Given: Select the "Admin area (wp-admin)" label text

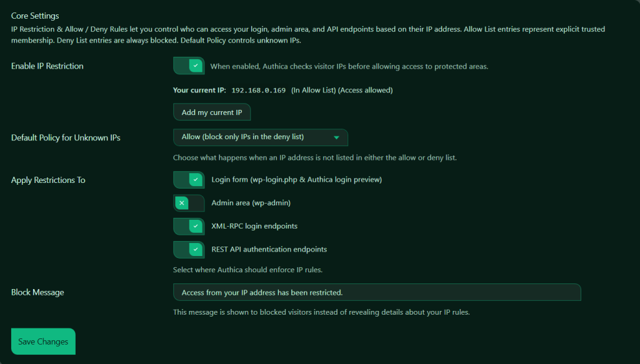Looking at the screenshot, I should tap(251, 203).
